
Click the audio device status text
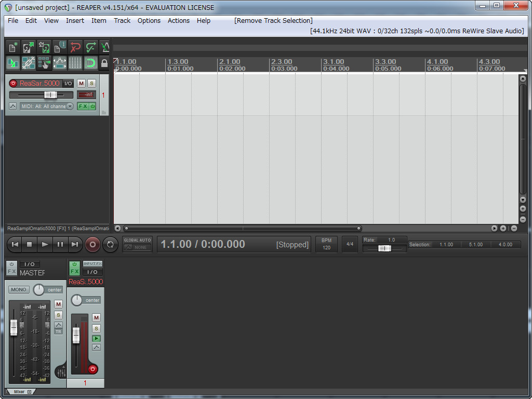[417, 31]
